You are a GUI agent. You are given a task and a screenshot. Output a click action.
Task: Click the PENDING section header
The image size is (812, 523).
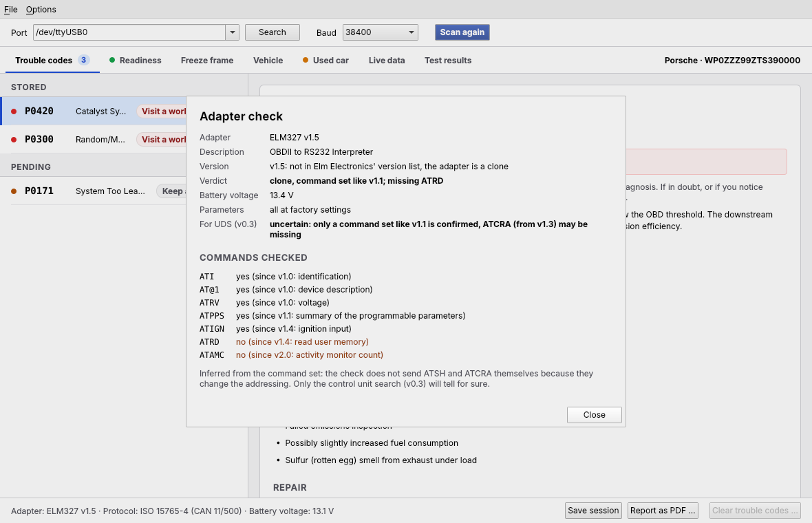tap(30, 167)
